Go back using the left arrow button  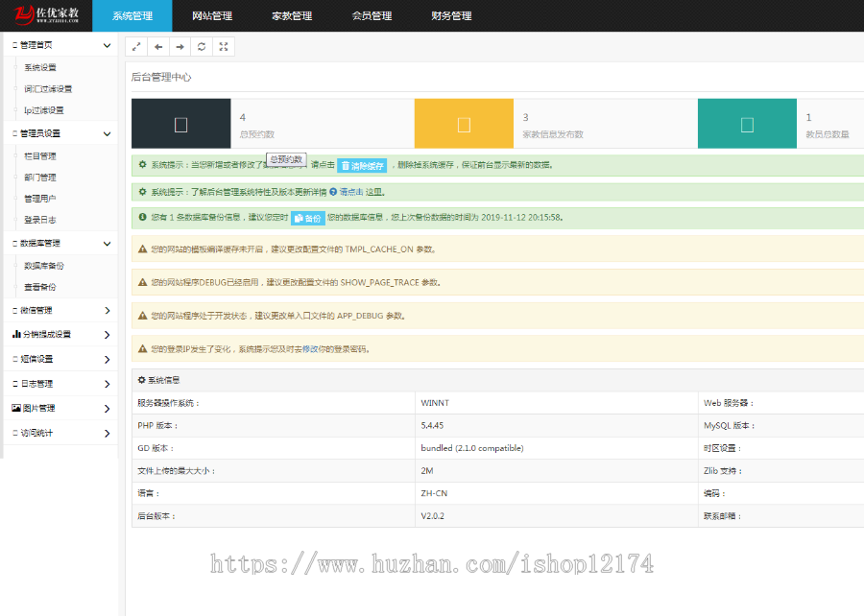pos(158,47)
